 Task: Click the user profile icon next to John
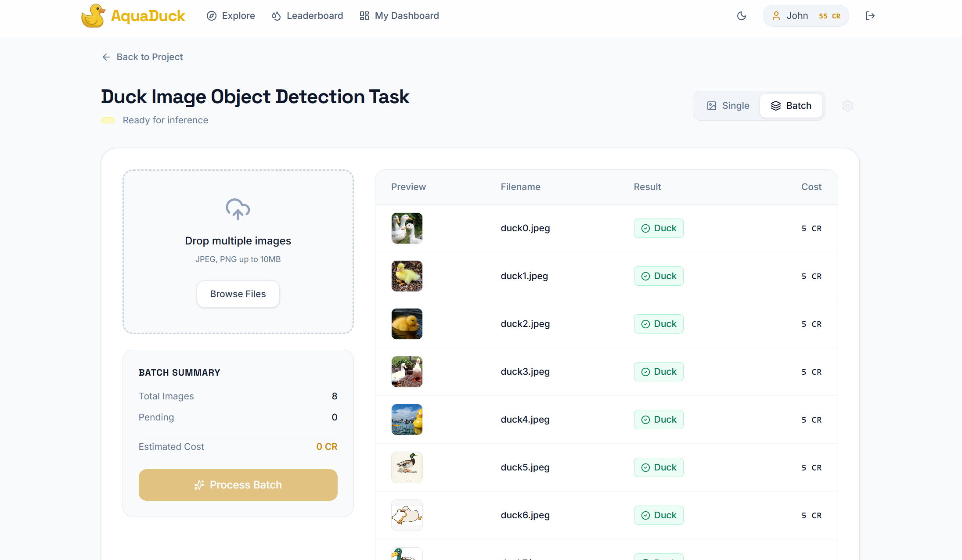coord(776,16)
